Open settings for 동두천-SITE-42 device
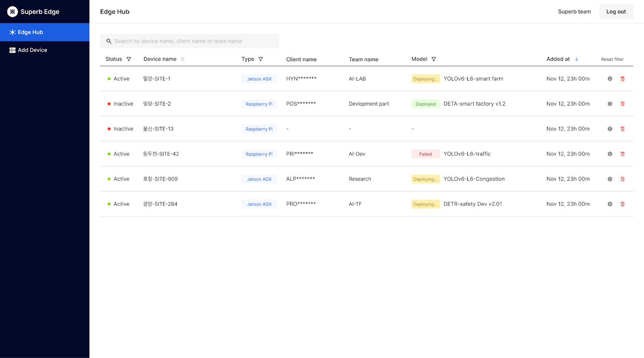 coord(610,154)
